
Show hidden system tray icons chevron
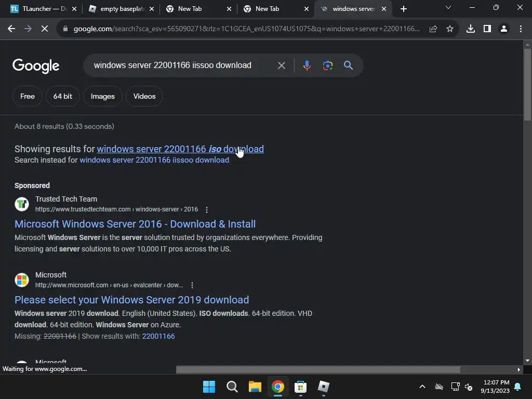tap(422, 387)
